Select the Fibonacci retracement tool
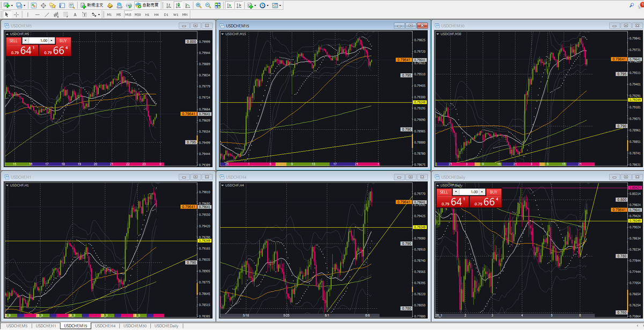This screenshot has width=644, height=330. coord(65,15)
